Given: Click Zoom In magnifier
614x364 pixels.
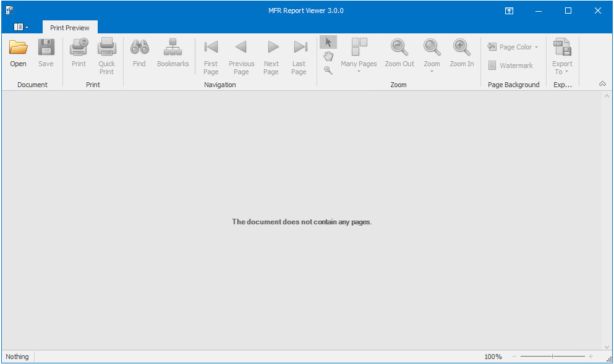Looking at the screenshot, I should coord(462,53).
